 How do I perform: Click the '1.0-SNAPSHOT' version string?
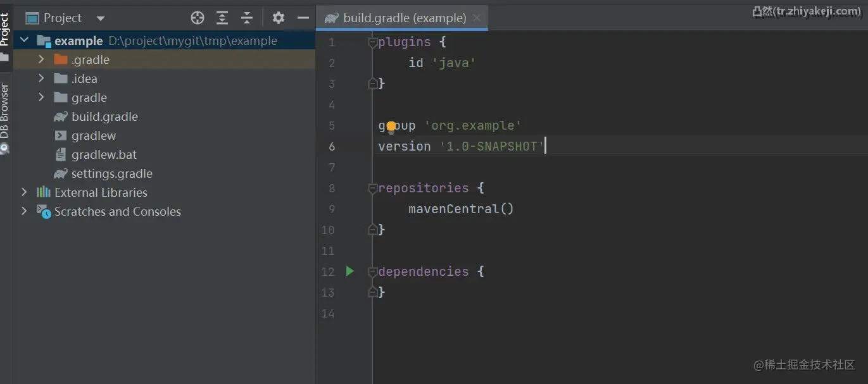pos(492,146)
